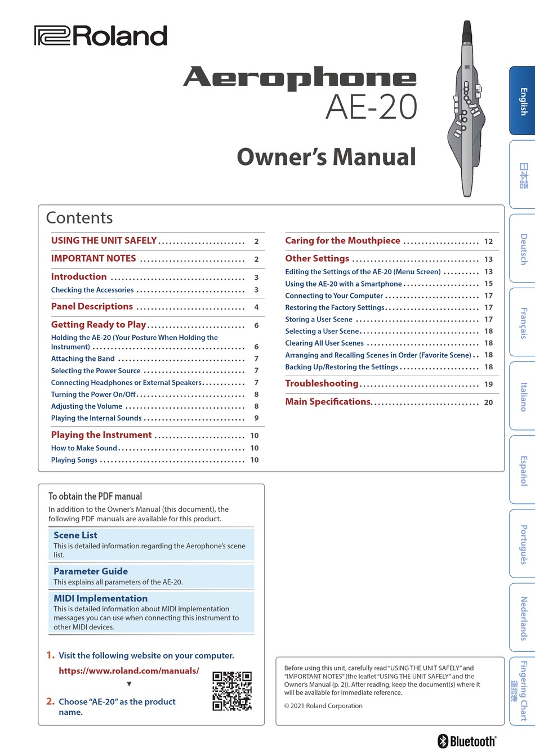Open the Main Specifications section
The width and height of the screenshot is (535, 756).
click(x=328, y=402)
